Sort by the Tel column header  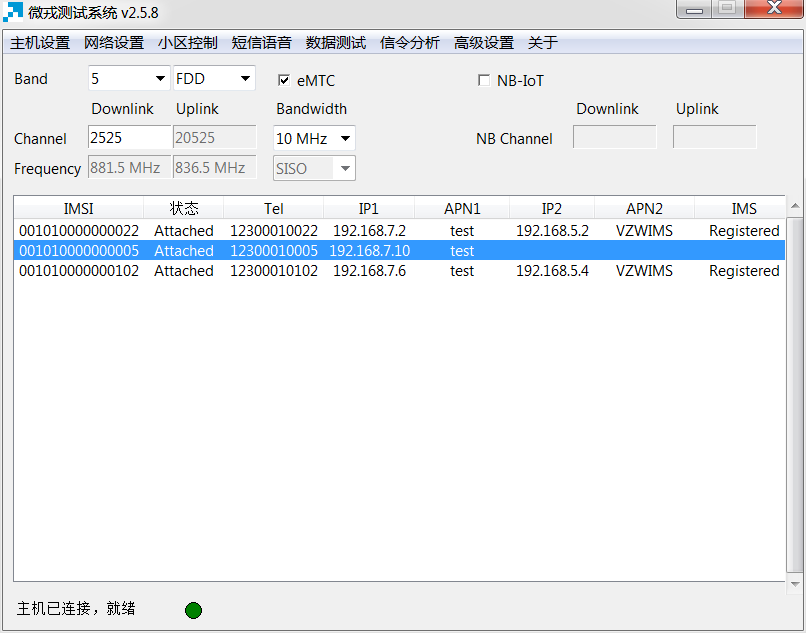click(x=273, y=208)
